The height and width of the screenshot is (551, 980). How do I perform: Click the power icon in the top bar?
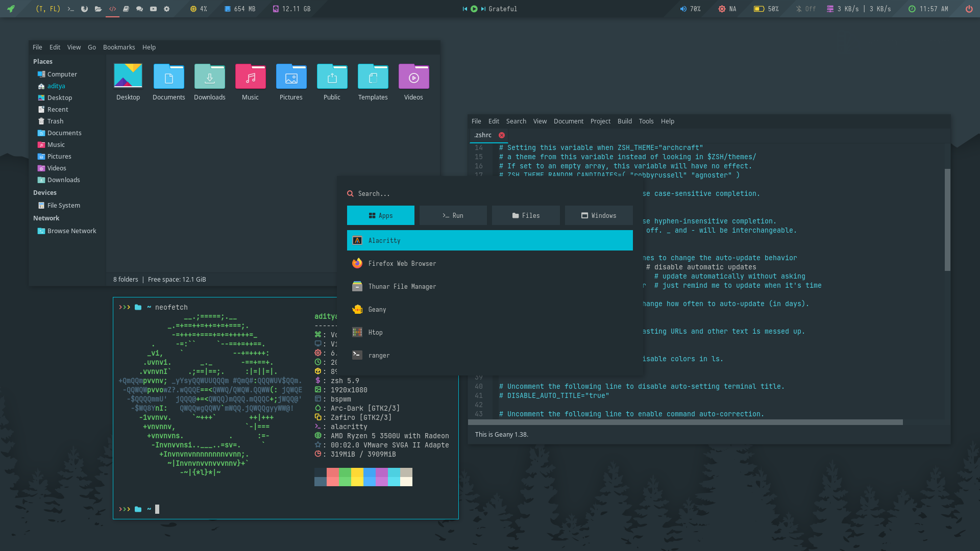click(969, 9)
